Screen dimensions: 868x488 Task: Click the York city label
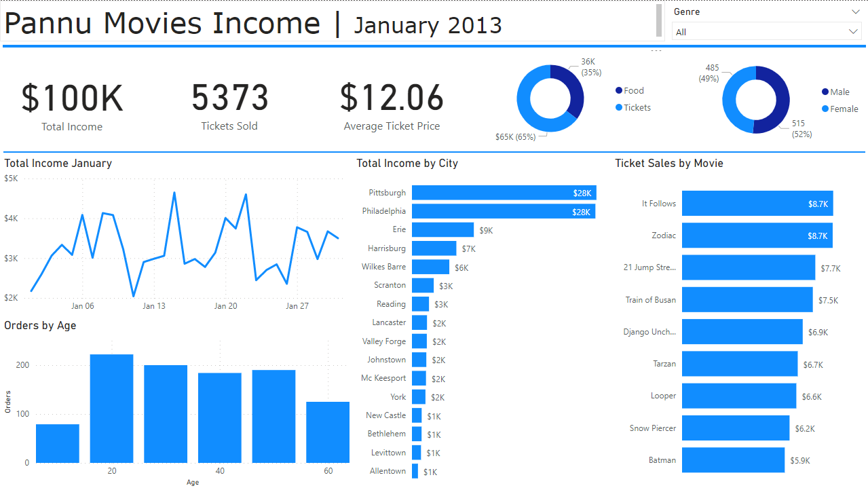[398, 396]
